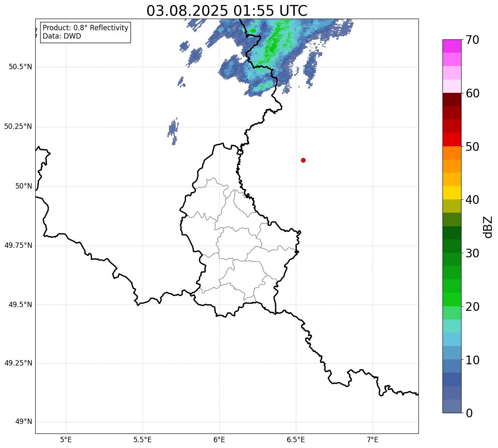Click the 6°E longitude label
The height and width of the screenshot is (448, 498).
pyautogui.click(x=219, y=439)
